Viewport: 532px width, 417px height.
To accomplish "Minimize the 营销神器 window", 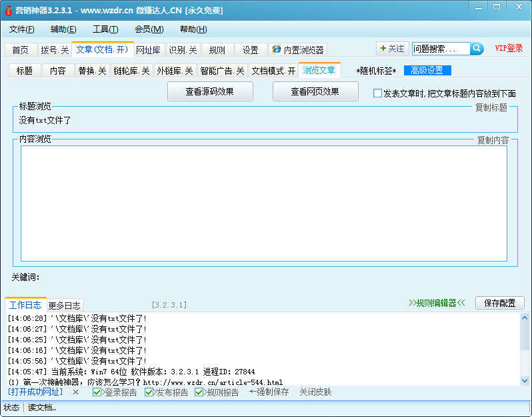I will click(x=479, y=7).
